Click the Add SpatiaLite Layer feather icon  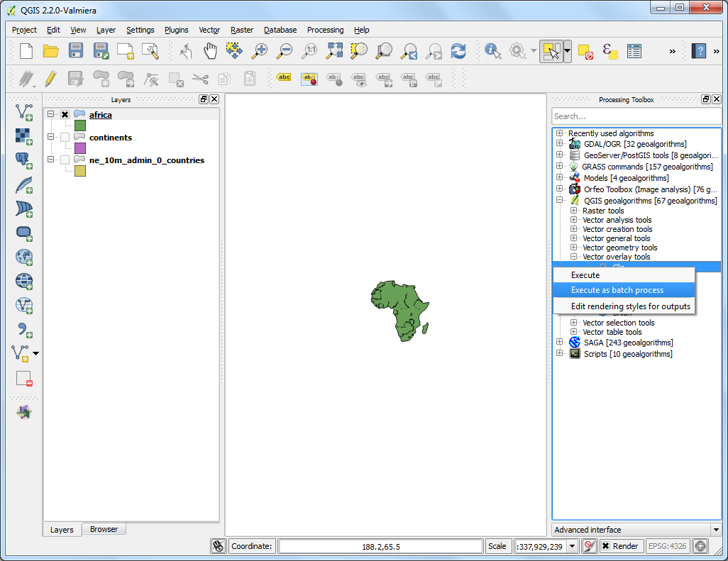pos(24,184)
